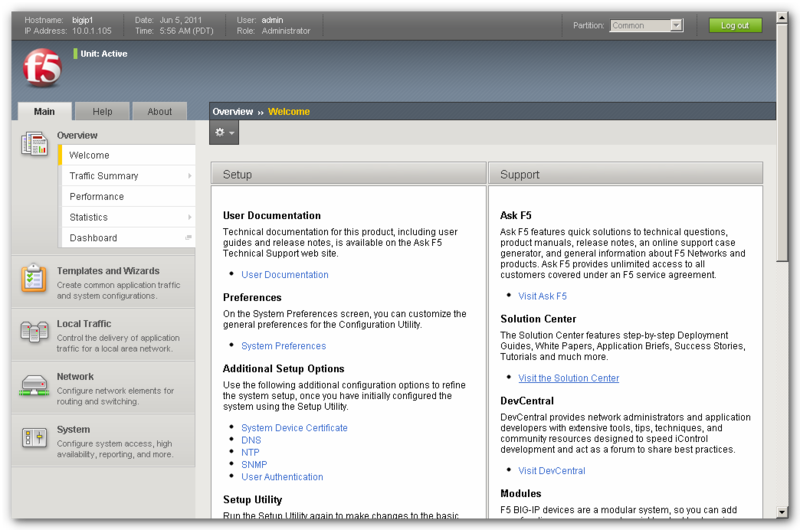
Task: Open the System Preferences link
Action: pyautogui.click(x=284, y=346)
